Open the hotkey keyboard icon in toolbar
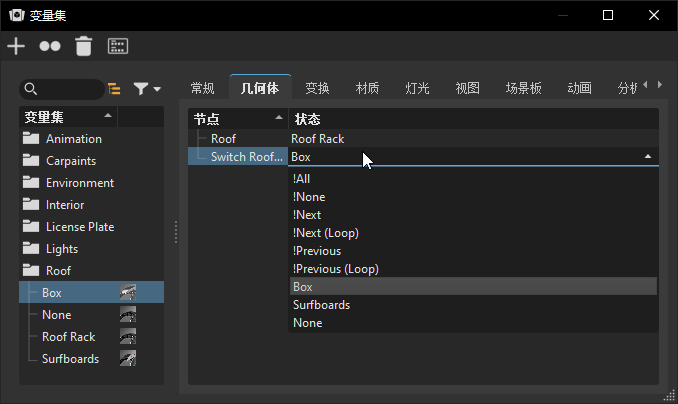This screenshot has width=678, height=404. click(x=118, y=46)
